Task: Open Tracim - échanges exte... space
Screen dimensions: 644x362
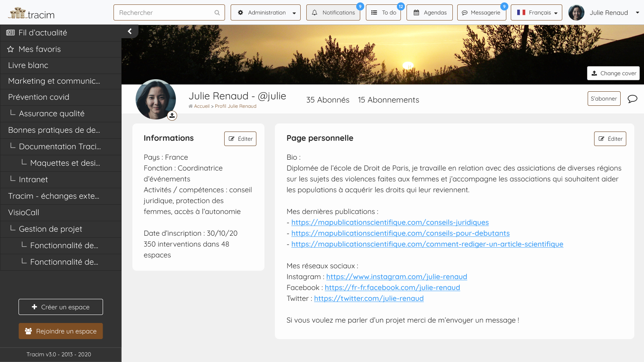Action: tap(61, 196)
